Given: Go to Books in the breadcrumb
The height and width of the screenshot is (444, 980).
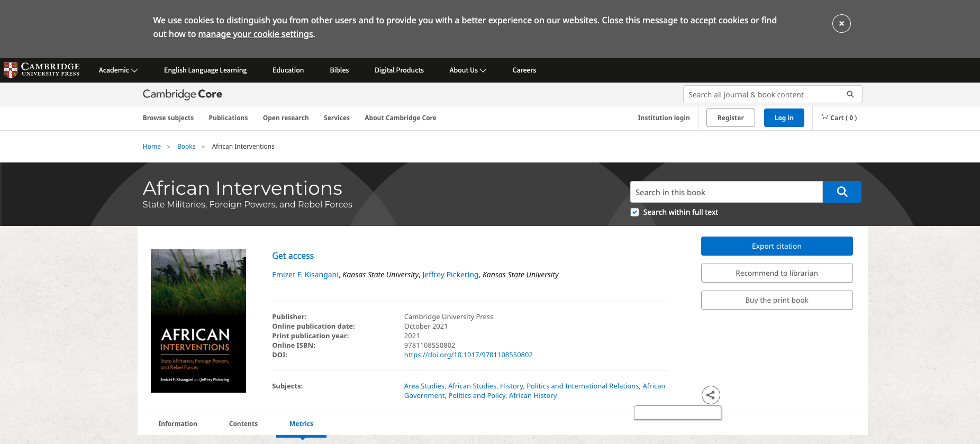Looking at the screenshot, I should tap(186, 147).
